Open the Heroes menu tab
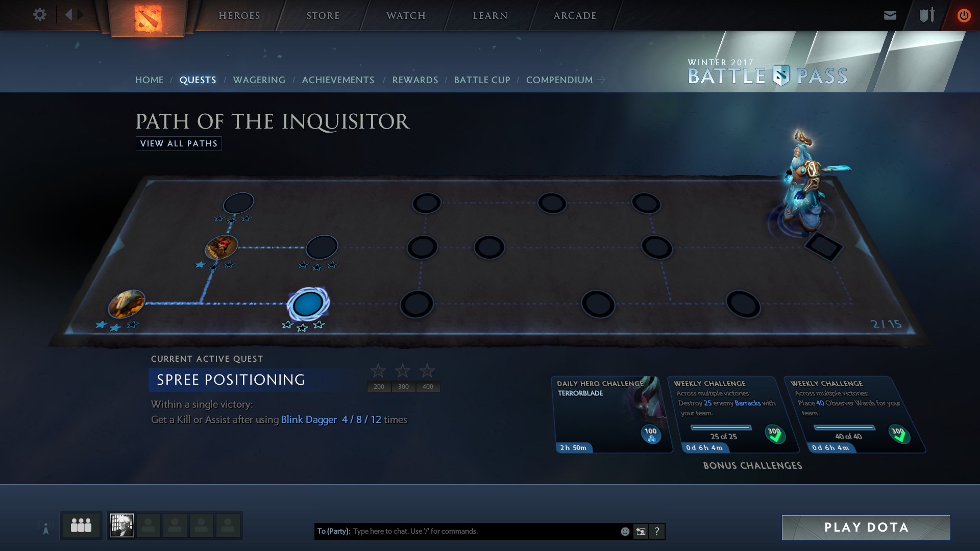Screen dimensions: 980x551 238,15
